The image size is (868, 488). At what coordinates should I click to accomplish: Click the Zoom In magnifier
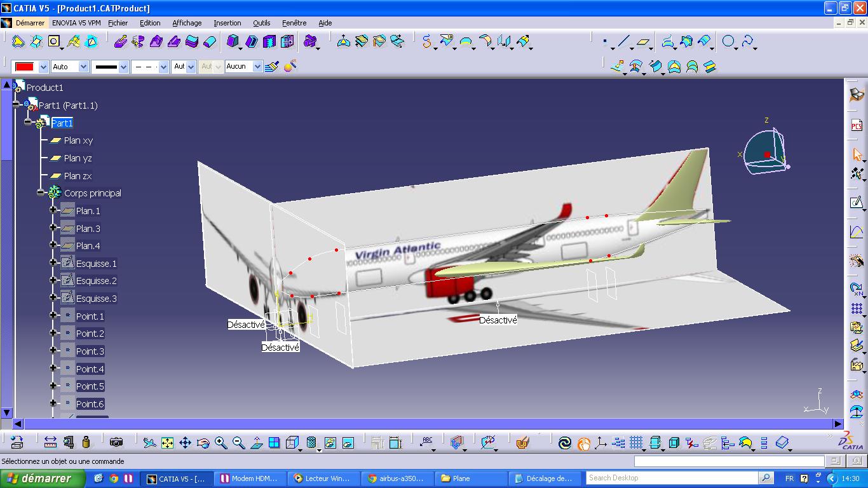point(220,443)
